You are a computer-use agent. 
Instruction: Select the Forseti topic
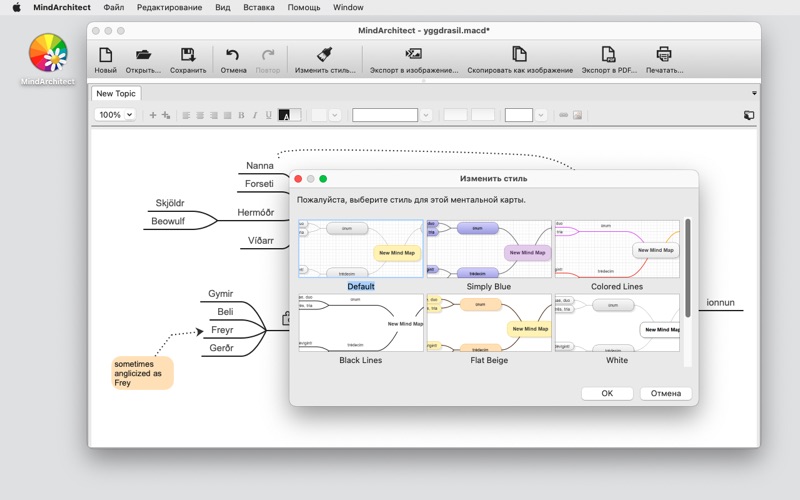[x=259, y=184]
